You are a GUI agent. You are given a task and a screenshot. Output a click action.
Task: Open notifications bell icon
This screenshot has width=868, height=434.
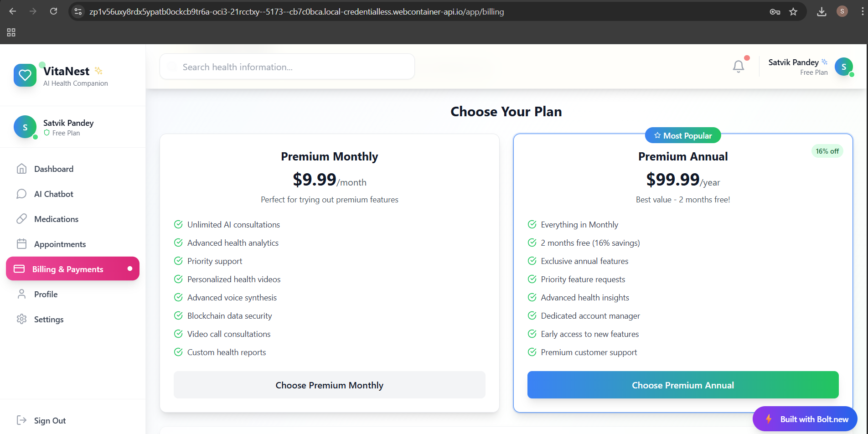coord(739,67)
